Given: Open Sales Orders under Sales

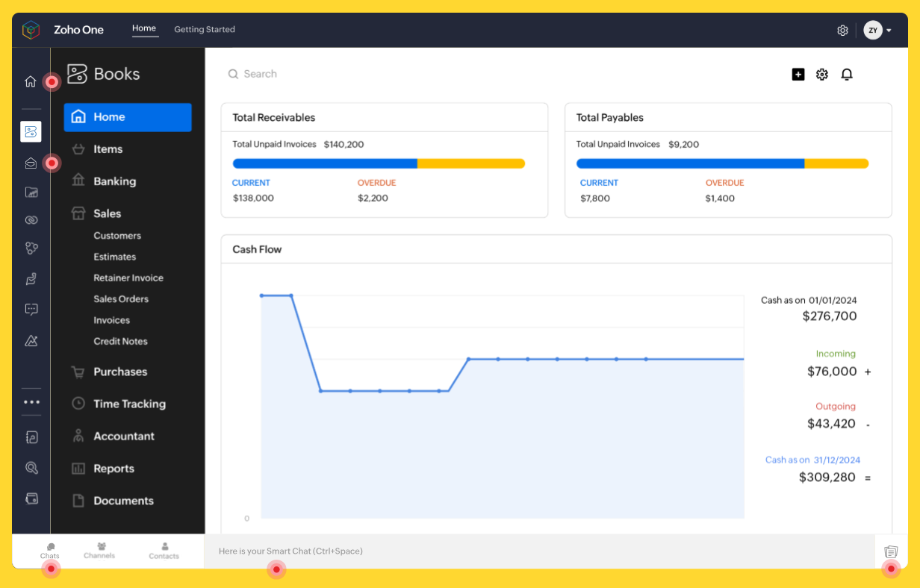Looking at the screenshot, I should coord(121,299).
